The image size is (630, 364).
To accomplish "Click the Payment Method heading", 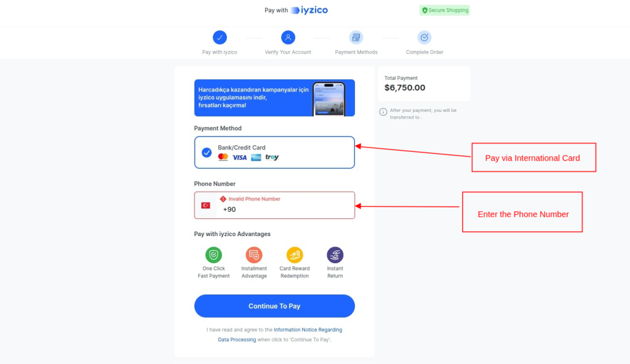I will pos(218,128).
